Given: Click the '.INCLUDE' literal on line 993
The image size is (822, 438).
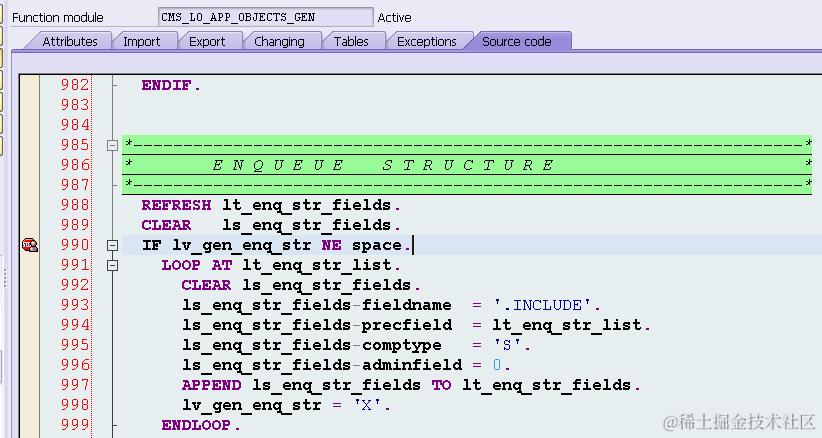Looking at the screenshot, I should pos(543,305).
